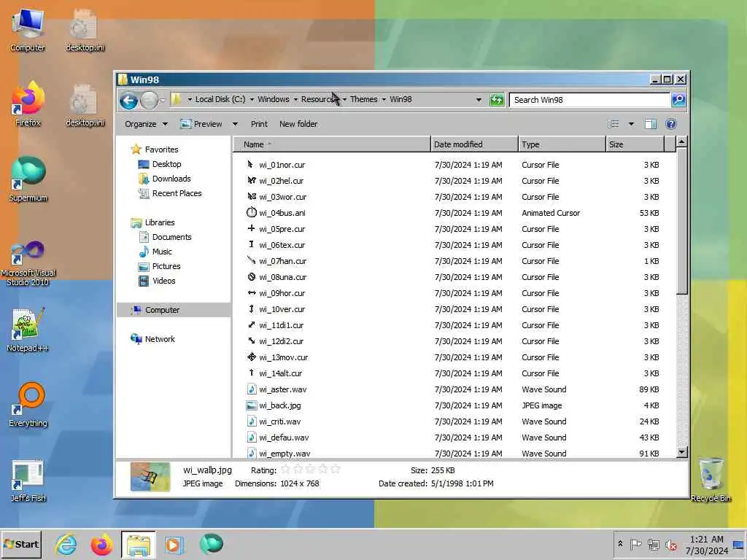Screen dimensions: 747x560
Task: Create a New folder
Action: 298,124
